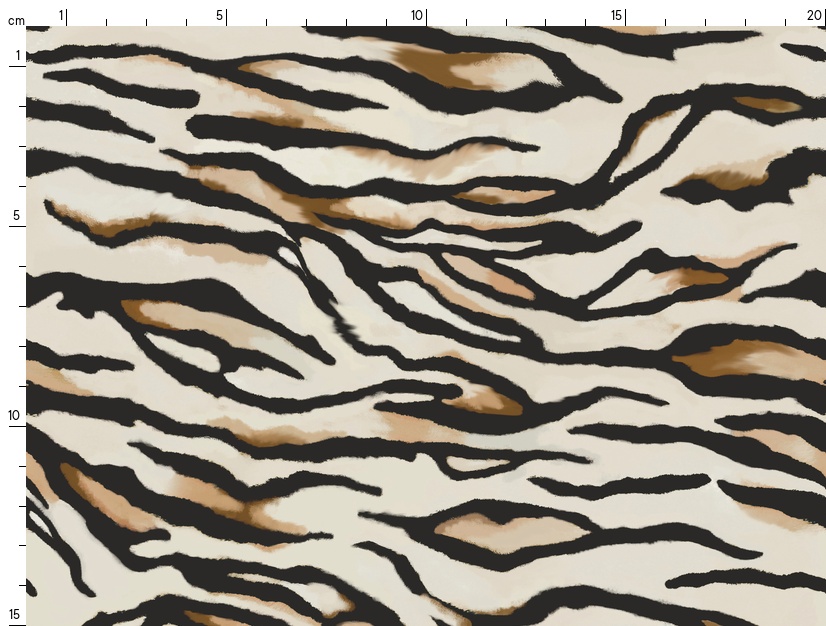Click the small brown patch in upper right corner
The height and width of the screenshot is (626, 826).
770,104
